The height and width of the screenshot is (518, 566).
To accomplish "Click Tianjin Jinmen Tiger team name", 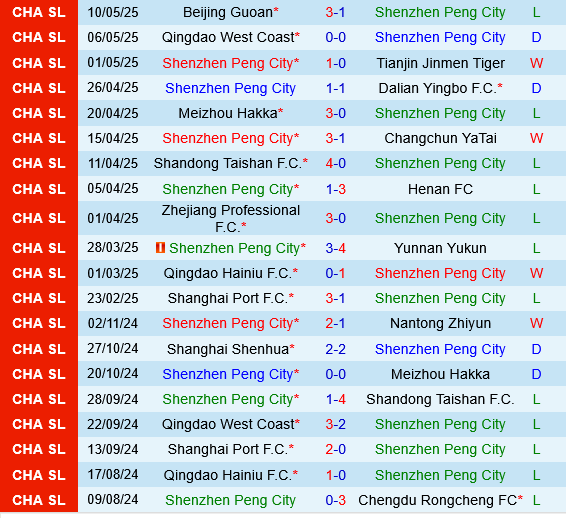I will pos(440,64).
